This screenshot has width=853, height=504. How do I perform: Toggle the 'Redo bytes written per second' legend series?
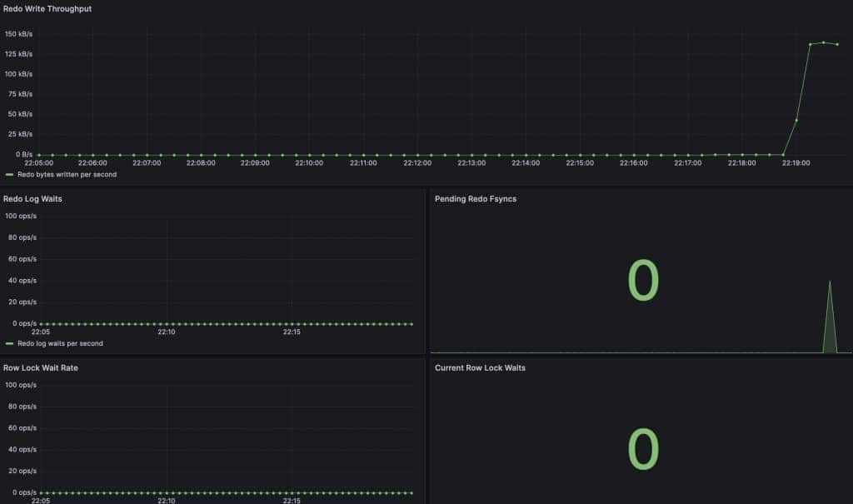pos(67,175)
